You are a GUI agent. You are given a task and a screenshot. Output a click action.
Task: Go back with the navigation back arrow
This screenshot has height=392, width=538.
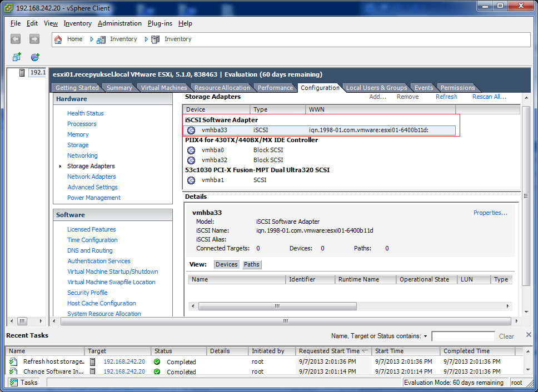[16, 39]
